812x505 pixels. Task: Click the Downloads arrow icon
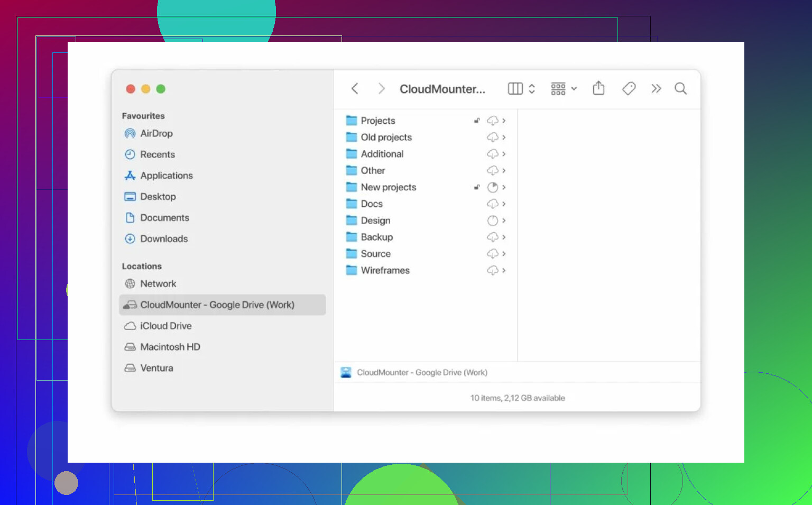pos(130,239)
